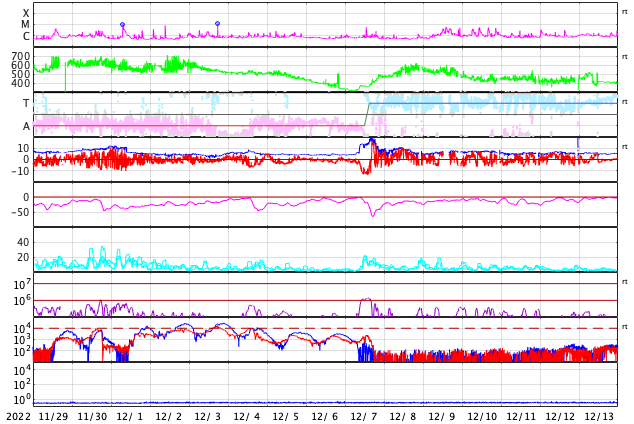634x424 pixels.
Task: Click the 11/30 date label
Action: [x=92, y=417]
